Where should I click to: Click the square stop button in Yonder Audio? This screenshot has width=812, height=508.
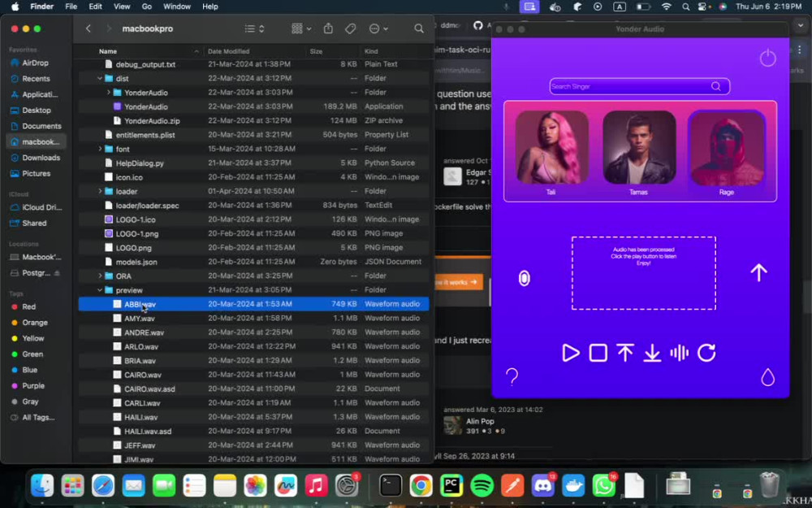click(x=598, y=353)
